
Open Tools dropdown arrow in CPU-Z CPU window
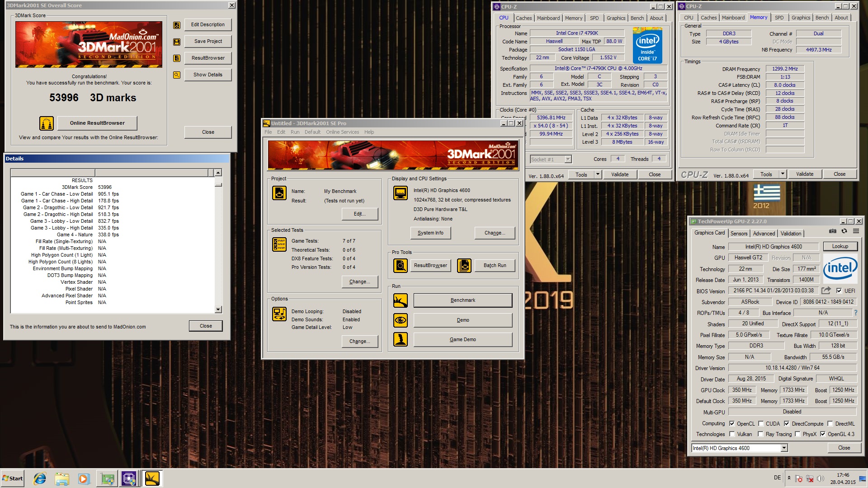point(598,174)
